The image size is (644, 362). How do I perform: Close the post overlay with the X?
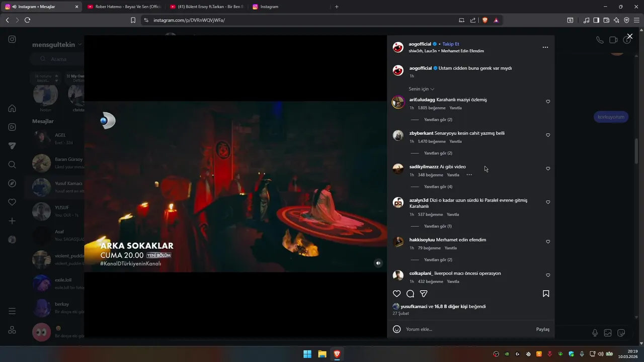pos(629,37)
